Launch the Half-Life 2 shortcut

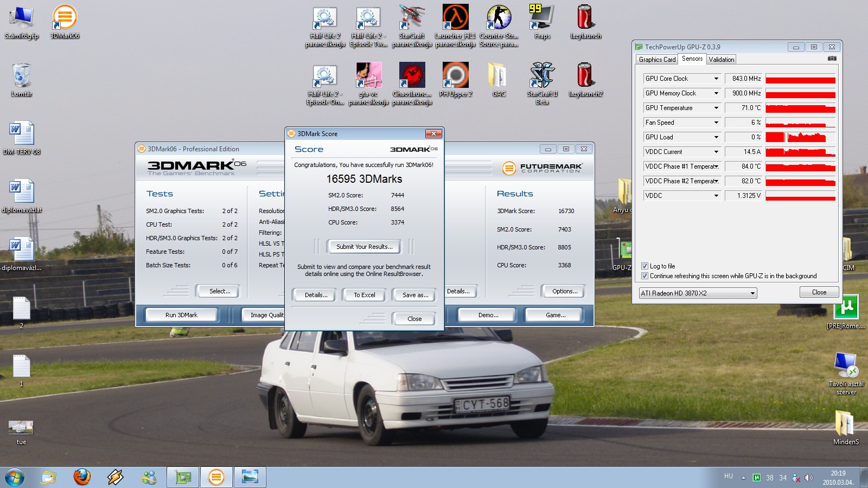pos(325,26)
